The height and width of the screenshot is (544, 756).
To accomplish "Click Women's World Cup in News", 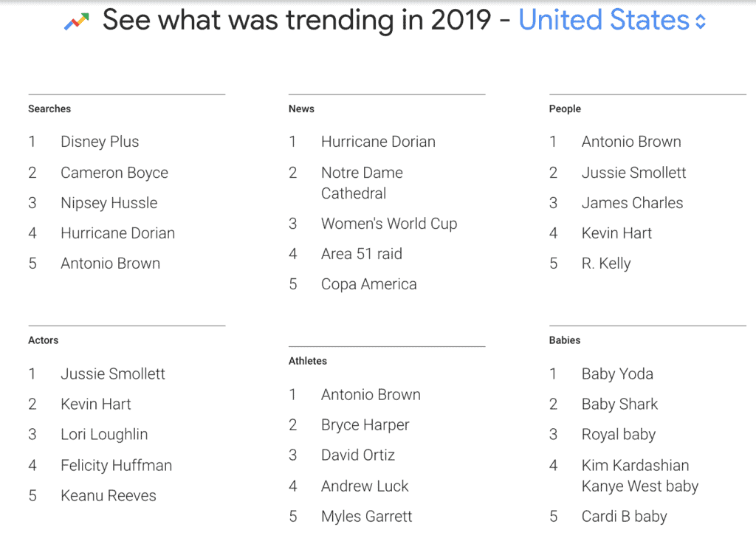I will [389, 224].
